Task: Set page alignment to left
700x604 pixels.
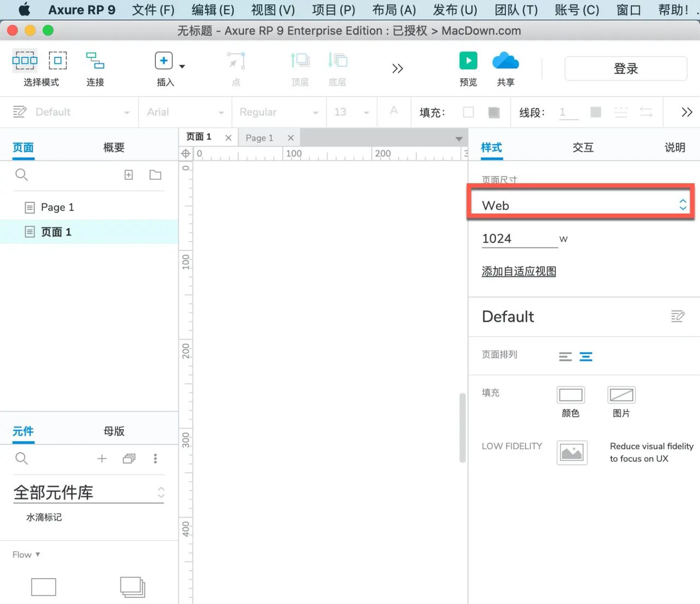Action: tap(565, 357)
